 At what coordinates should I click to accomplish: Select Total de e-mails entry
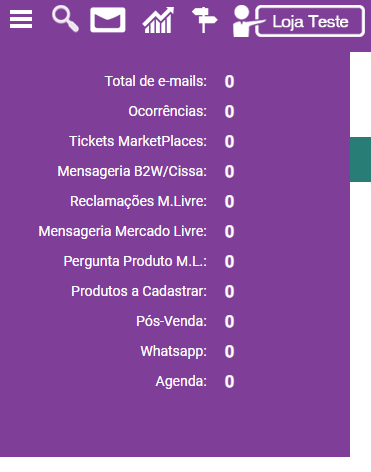point(156,81)
